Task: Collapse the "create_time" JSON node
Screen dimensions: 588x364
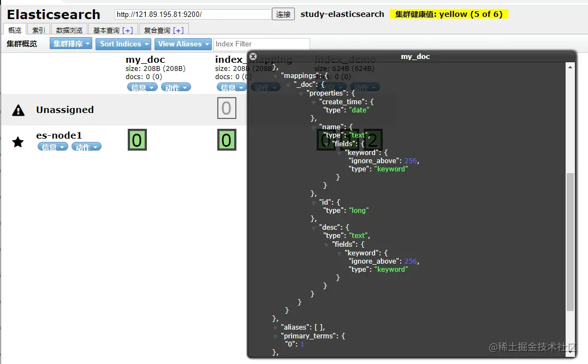Action: click(314, 103)
